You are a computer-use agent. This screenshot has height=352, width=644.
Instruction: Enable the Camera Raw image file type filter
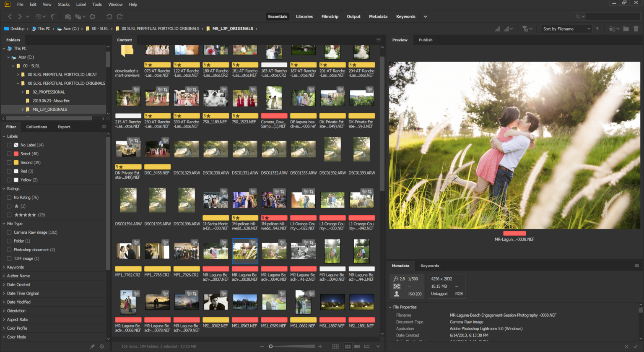click(9, 232)
